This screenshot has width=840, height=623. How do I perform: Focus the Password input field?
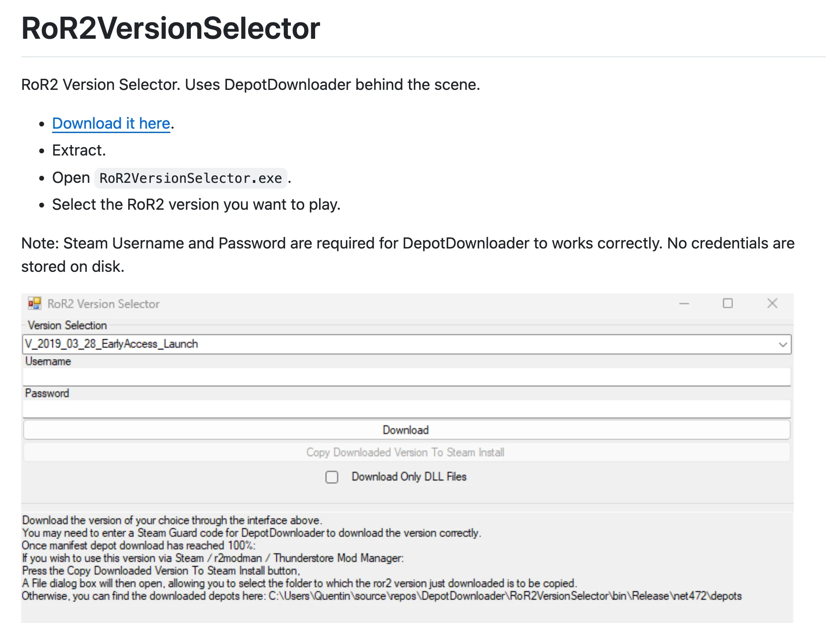(x=406, y=409)
